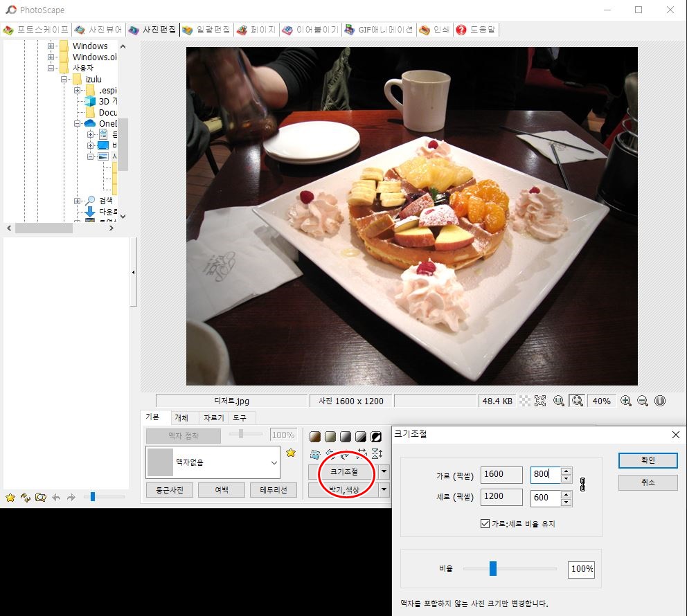Open the 액자없음 frame dropdown

pyautogui.click(x=274, y=462)
